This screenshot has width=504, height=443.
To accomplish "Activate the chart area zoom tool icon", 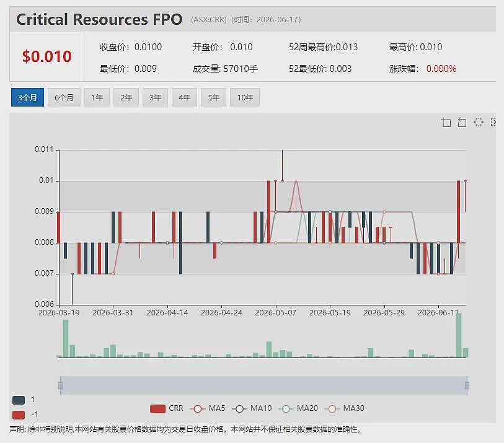I will click(x=446, y=123).
